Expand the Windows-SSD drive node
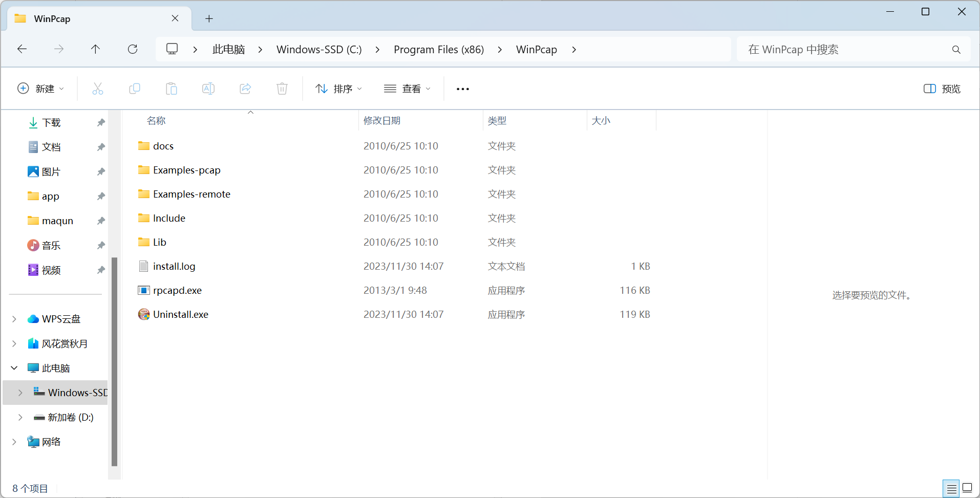The height and width of the screenshot is (498, 980). [x=20, y=393]
